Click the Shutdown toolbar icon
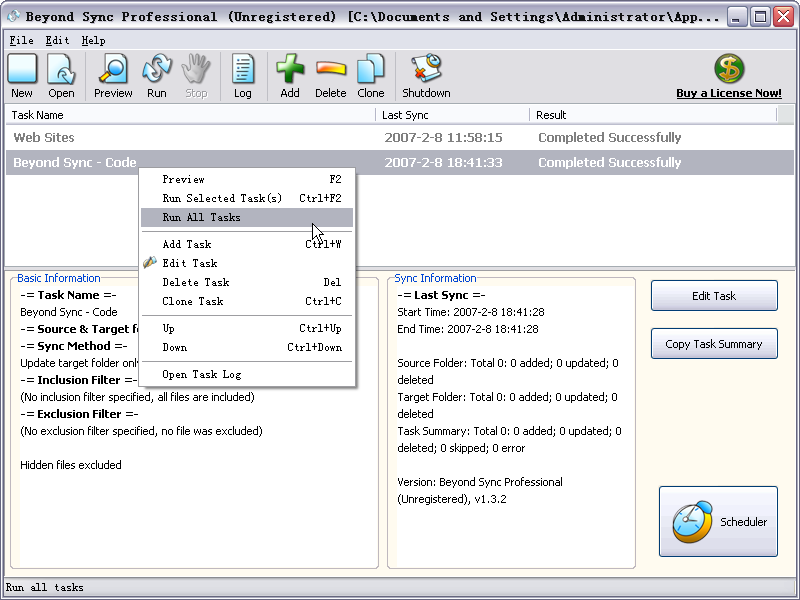This screenshot has width=800, height=600. [426, 69]
